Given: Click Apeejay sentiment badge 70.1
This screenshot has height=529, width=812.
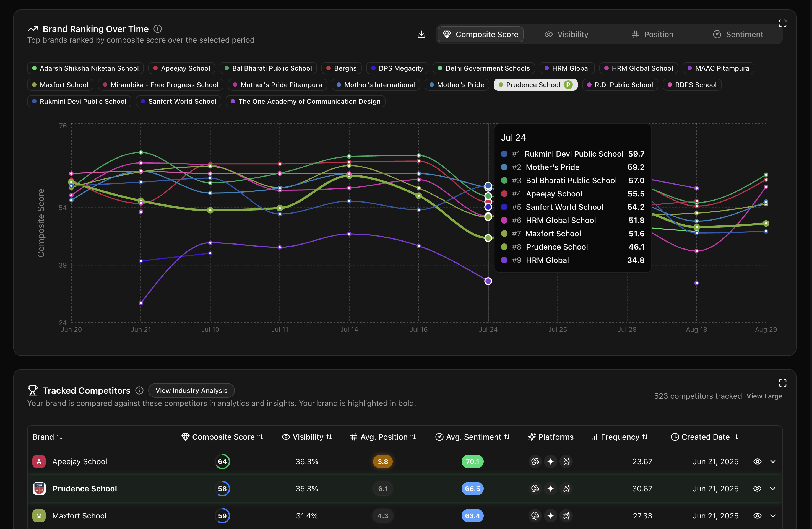Looking at the screenshot, I should click(x=472, y=461).
